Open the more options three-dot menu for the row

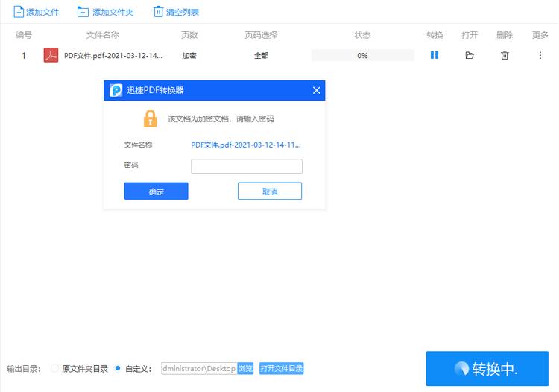[540, 55]
